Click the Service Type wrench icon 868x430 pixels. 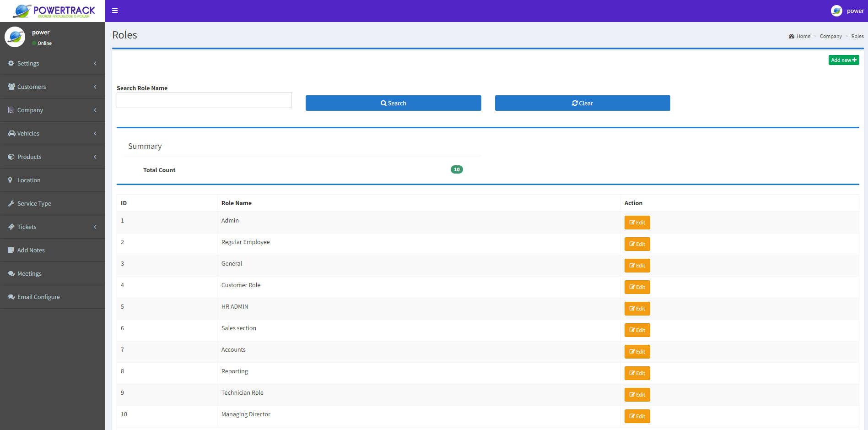[11, 203]
